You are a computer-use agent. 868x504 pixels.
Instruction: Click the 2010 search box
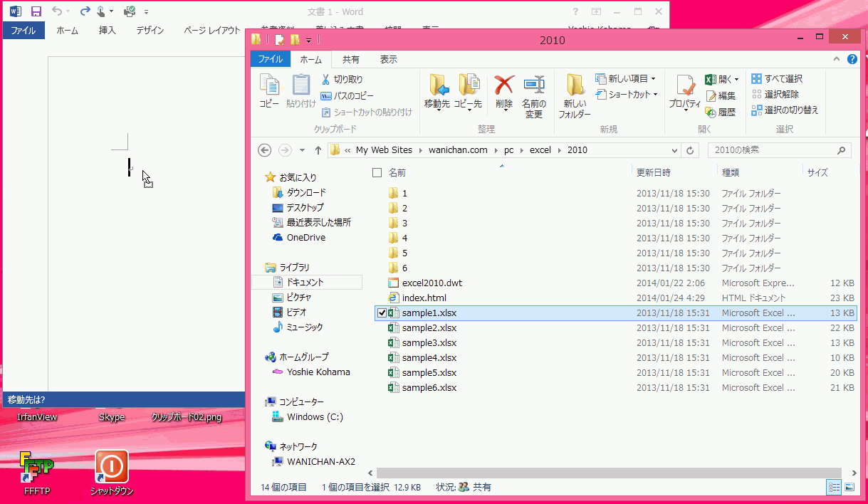tap(779, 150)
